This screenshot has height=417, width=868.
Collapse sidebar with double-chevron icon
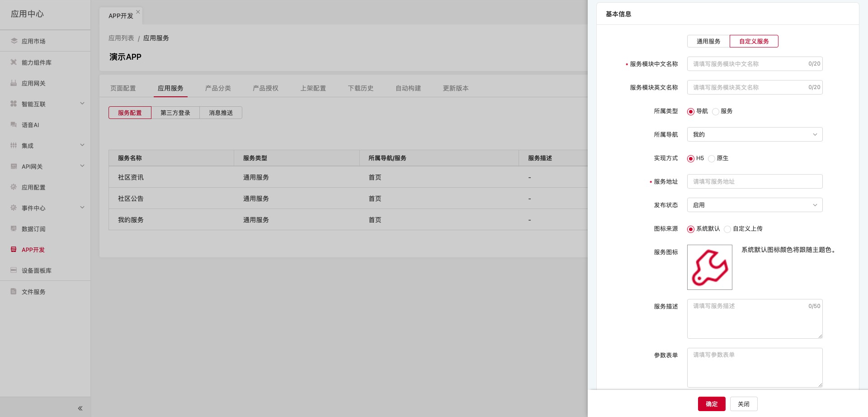[x=80, y=408]
